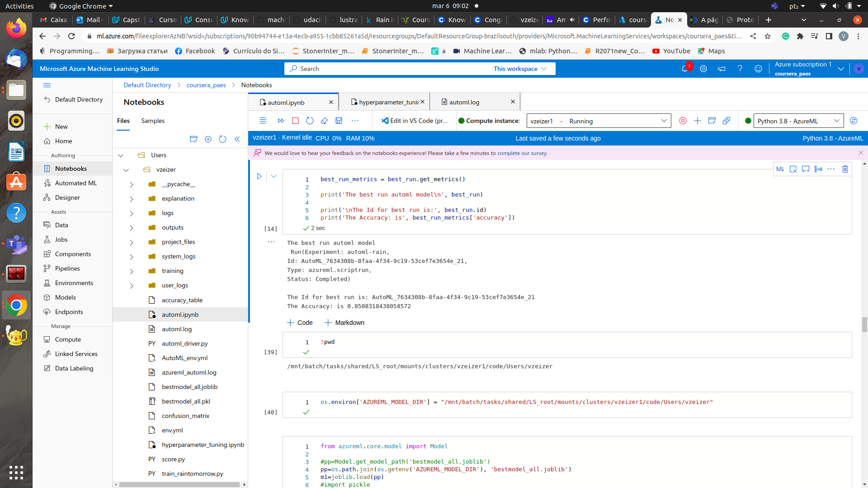The image size is (868, 488).
Task: Collapse the file explorer panel
Action: [237, 139]
